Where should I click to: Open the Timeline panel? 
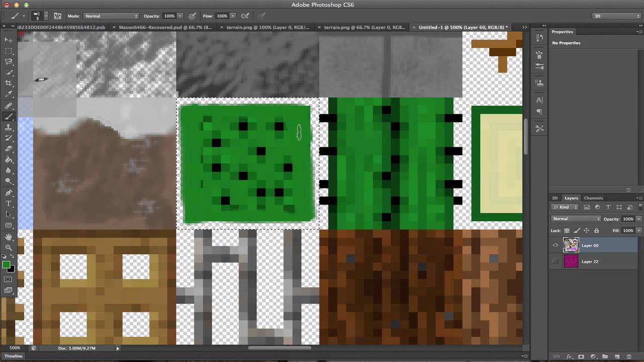(14, 356)
